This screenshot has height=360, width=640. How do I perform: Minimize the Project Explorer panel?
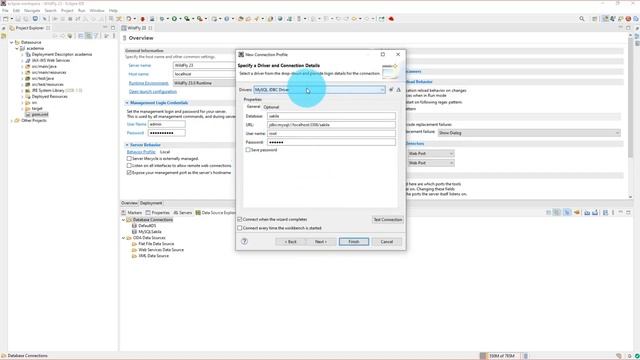tap(105, 28)
